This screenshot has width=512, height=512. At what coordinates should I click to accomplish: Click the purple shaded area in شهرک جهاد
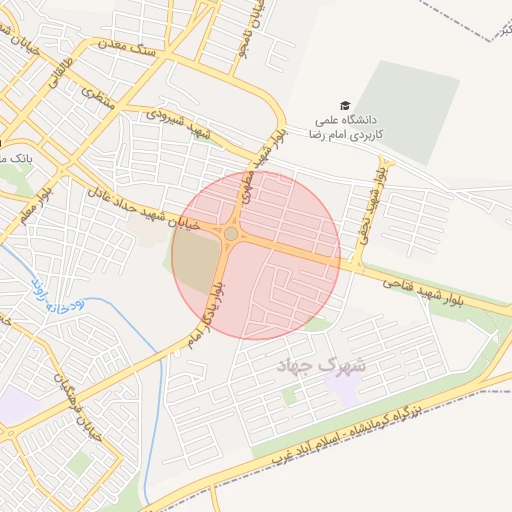pyautogui.click(x=343, y=390)
